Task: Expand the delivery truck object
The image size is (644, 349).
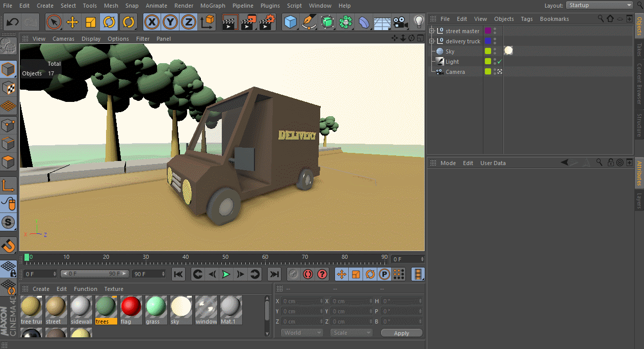Action: tap(432, 41)
